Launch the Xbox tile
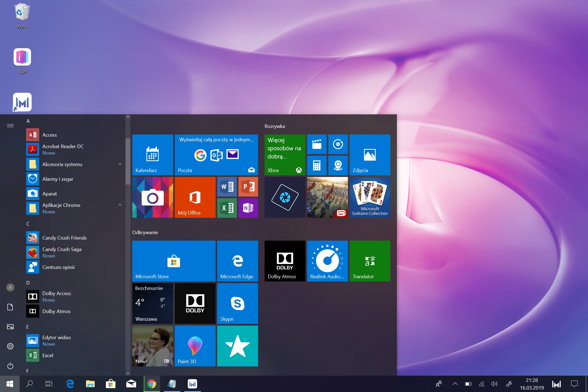Image resolution: width=588 pixels, height=392 pixels. (285, 155)
